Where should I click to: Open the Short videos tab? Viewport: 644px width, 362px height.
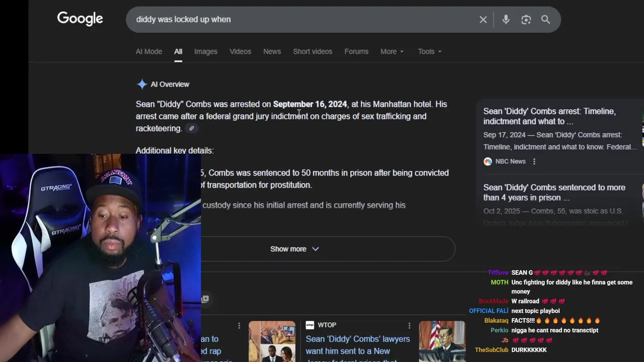[312, 51]
